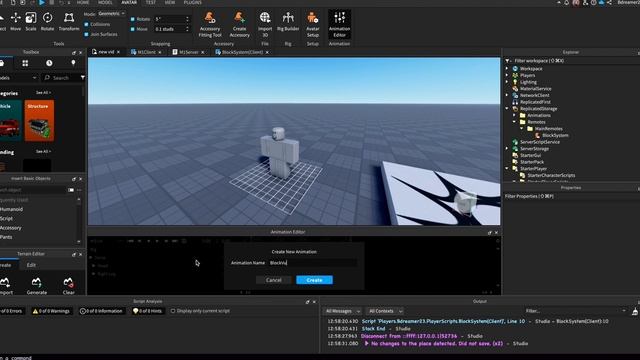Open the All Contexts dropdown
640x360 pixels.
coord(385,311)
